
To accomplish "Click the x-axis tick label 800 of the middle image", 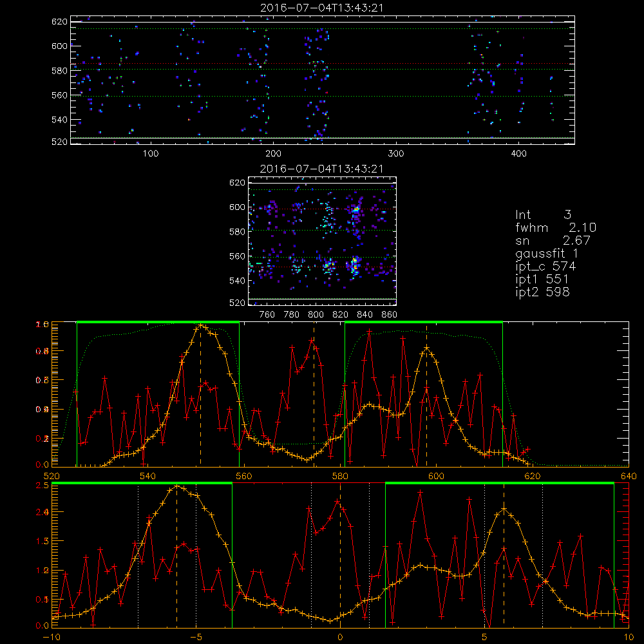I will click(316, 315).
